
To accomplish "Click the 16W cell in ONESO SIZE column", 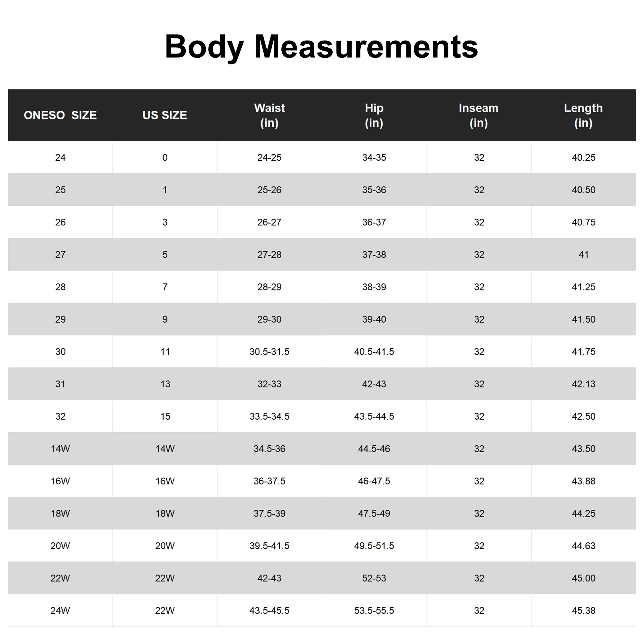I will tap(60, 481).
